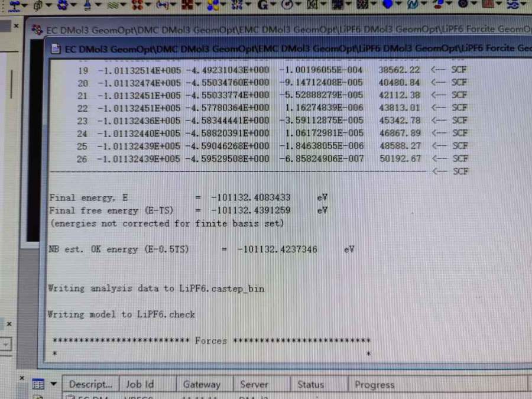Click the bracketed dot module icon

pos(162,5)
